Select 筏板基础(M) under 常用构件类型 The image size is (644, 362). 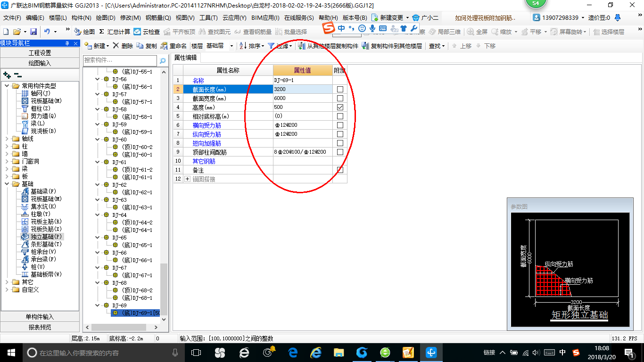[41, 101]
